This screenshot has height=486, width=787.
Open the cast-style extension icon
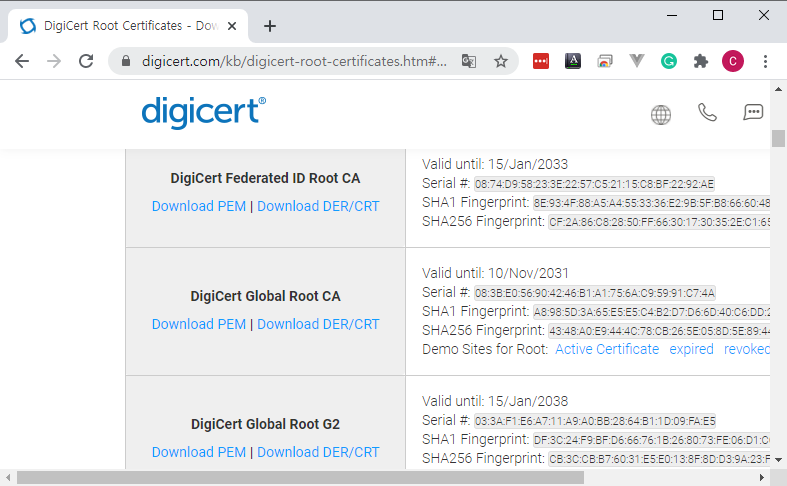pyautogui.click(x=605, y=61)
